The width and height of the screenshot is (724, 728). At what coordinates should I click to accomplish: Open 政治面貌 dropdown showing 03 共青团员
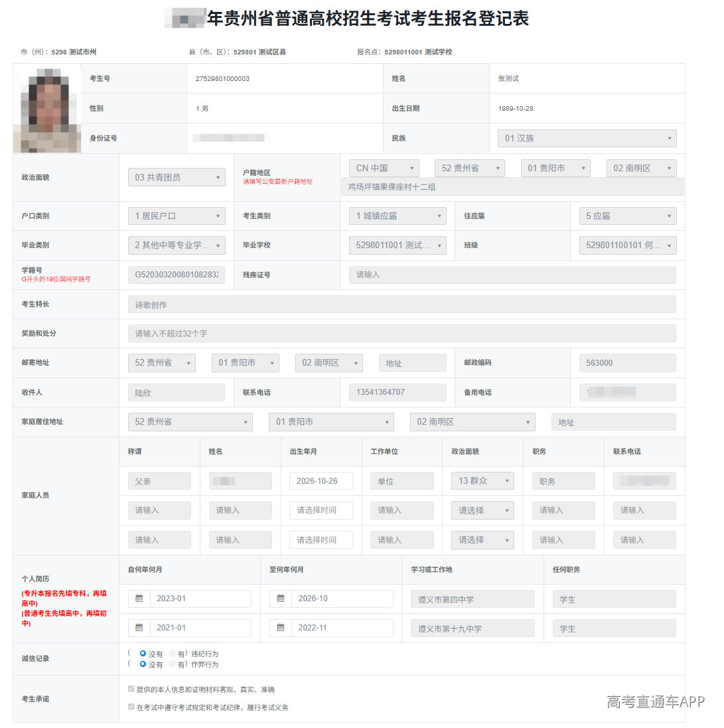pyautogui.click(x=177, y=177)
